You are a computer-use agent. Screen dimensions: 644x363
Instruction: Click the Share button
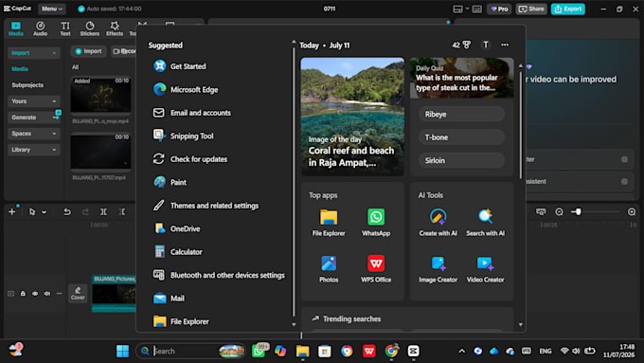[x=531, y=9]
